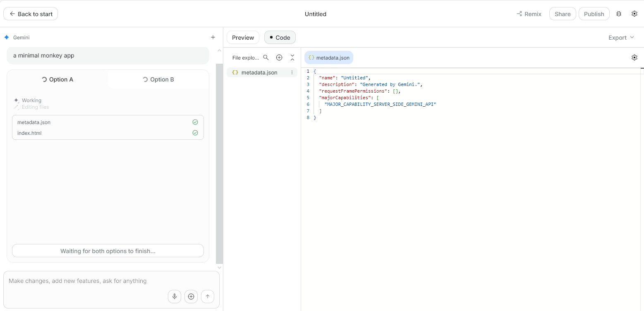Image resolution: width=644 pixels, height=311 pixels.
Task: Click the chat panel scrollbar
Action: tap(219, 163)
